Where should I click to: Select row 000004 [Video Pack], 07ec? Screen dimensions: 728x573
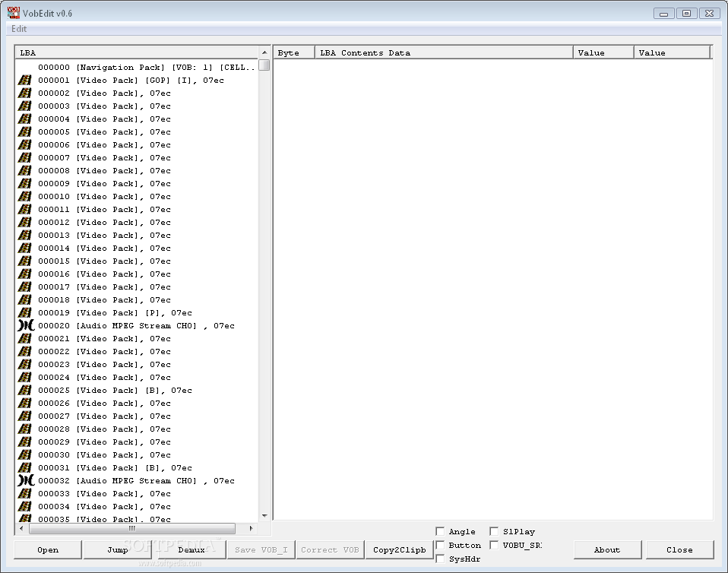coord(104,119)
